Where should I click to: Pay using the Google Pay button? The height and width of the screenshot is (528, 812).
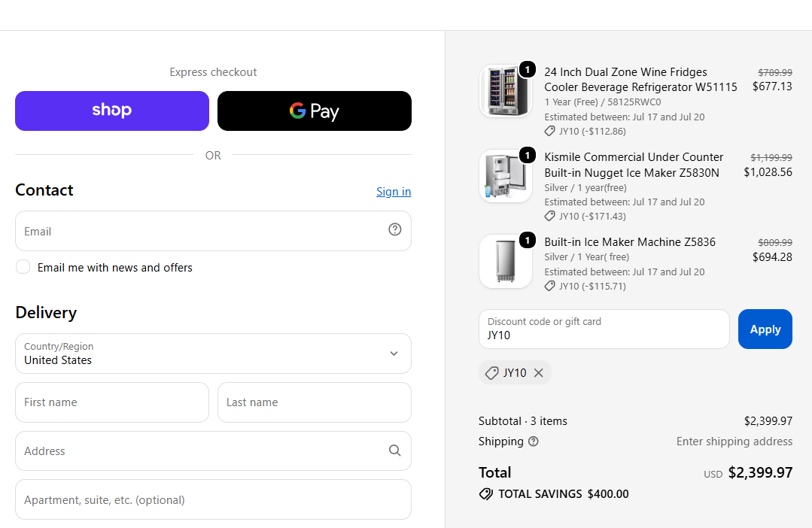point(315,111)
